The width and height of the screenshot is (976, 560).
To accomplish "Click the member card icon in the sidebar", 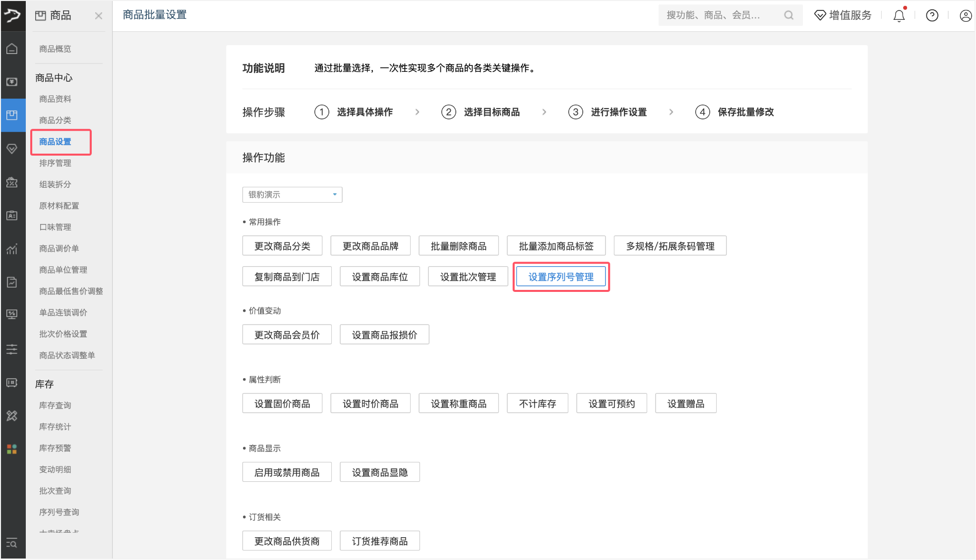I will [x=12, y=216].
